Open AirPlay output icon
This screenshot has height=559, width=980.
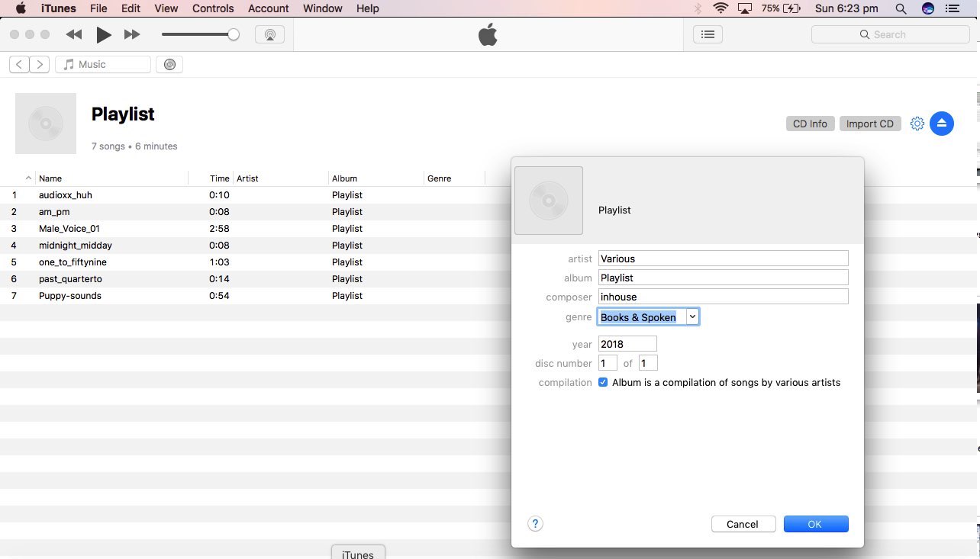[269, 34]
